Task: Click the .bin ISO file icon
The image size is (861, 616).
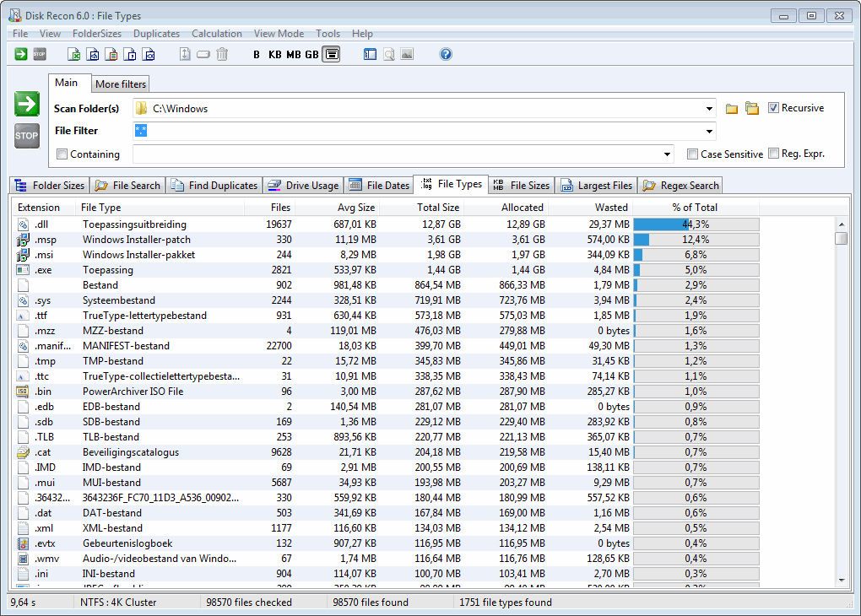Action: coord(23,392)
